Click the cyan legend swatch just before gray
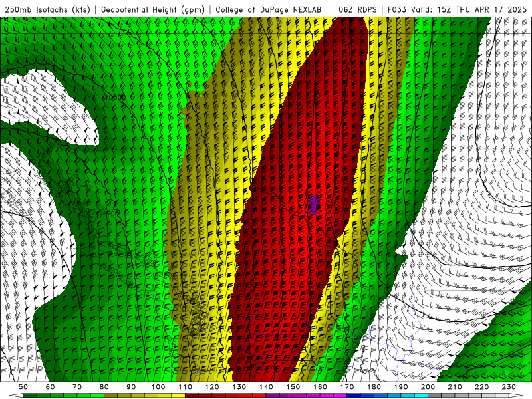The image size is (532, 399). [421, 396]
